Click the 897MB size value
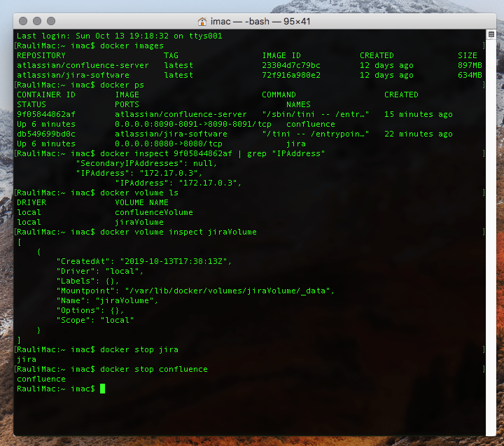 [x=470, y=65]
